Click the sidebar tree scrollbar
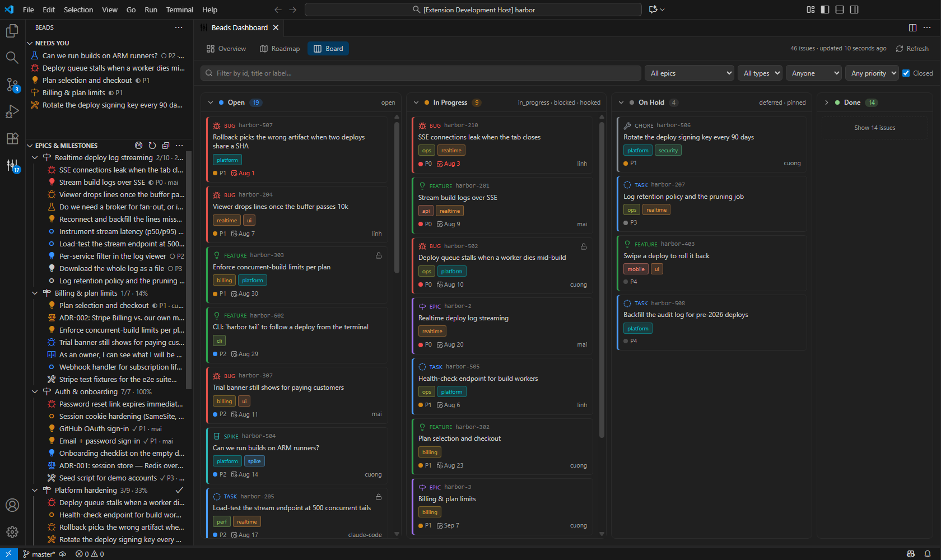Screen dimensions: 941x560 (189, 269)
